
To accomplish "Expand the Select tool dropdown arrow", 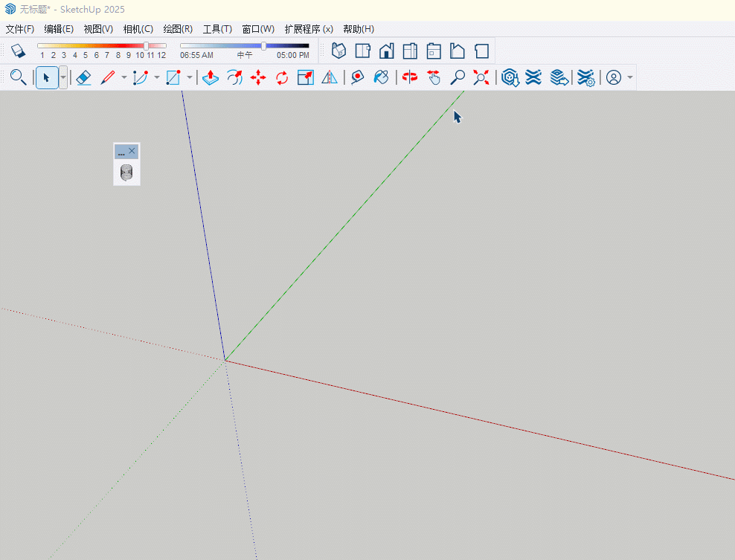I will 63,77.
